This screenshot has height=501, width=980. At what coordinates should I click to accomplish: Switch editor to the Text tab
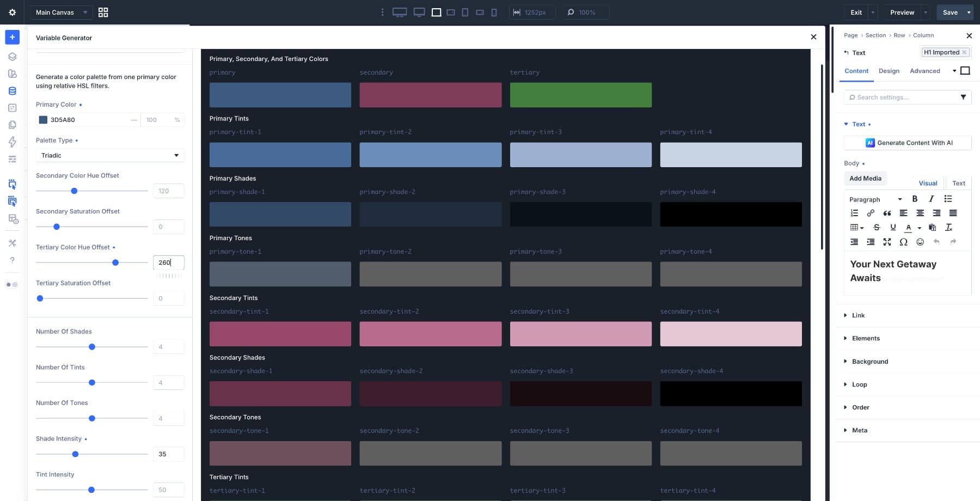[958, 183]
